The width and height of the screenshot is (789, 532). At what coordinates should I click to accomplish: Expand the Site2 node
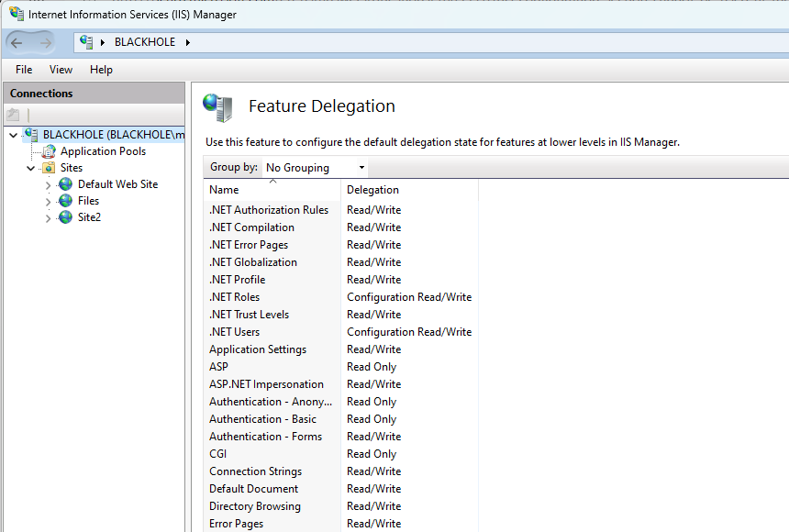[x=48, y=218]
